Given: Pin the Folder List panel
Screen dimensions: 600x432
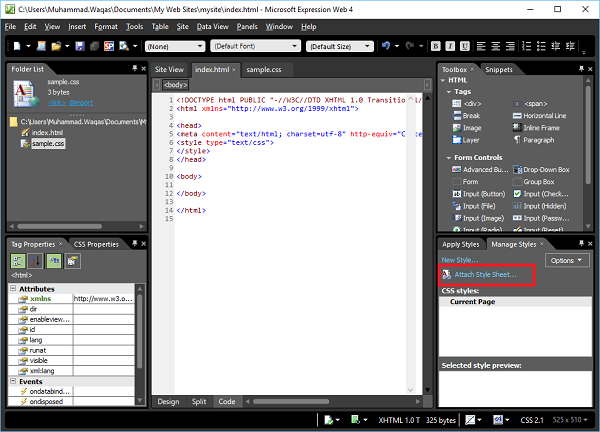Looking at the screenshot, I should (x=134, y=69).
